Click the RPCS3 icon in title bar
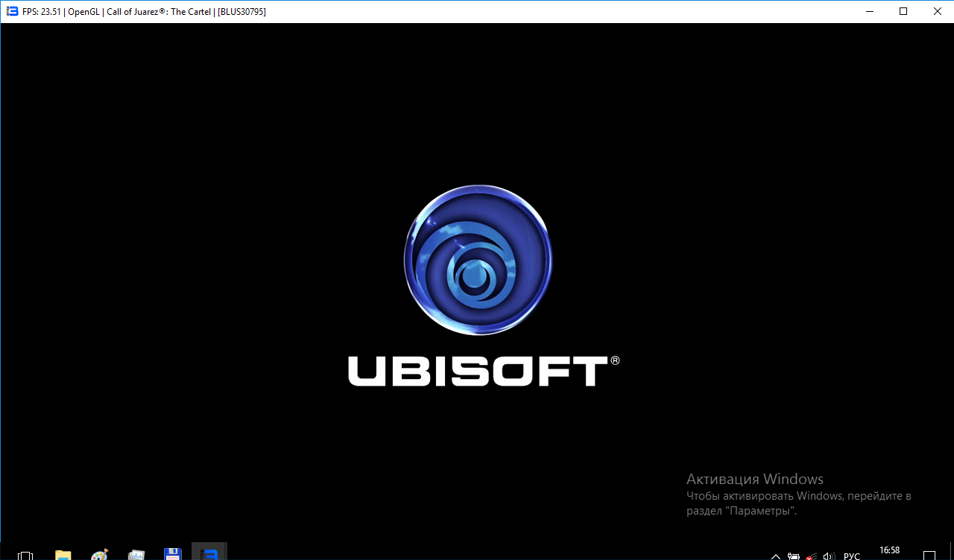 pyautogui.click(x=12, y=11)
